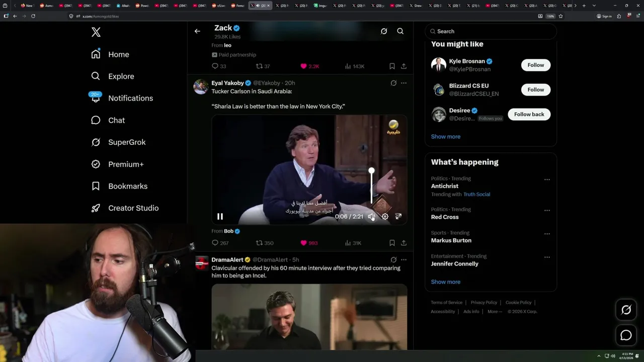Open the floating Grok button

coord(626,310)
